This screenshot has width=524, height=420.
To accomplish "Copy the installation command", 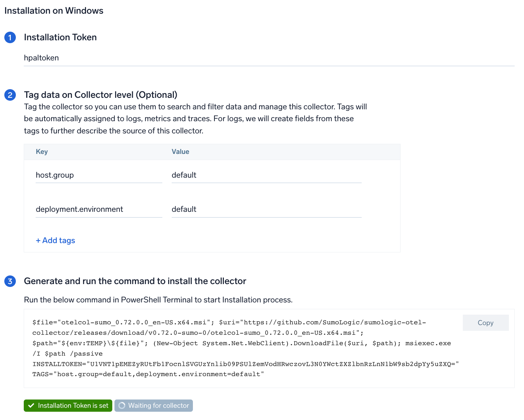I will (485, 323).
